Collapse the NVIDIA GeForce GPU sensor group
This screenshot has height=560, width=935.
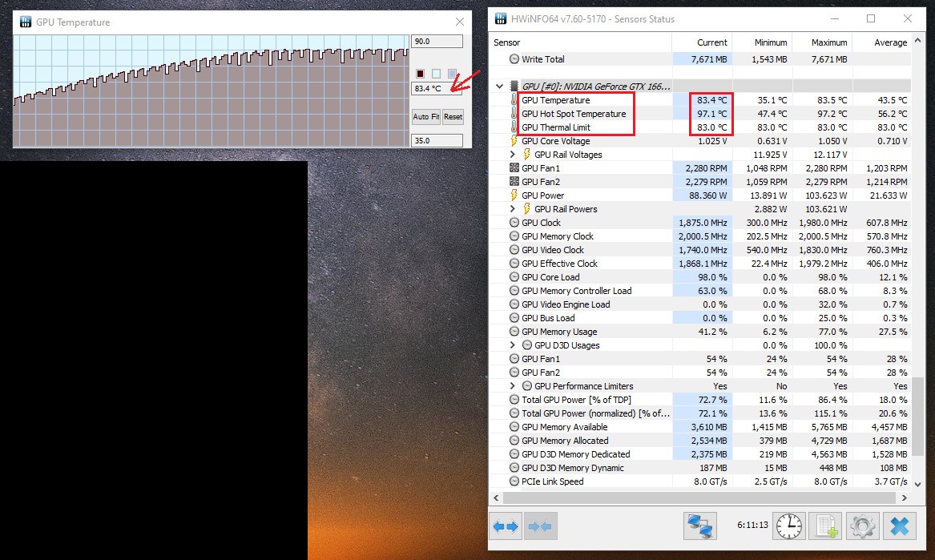click(500, 86)
